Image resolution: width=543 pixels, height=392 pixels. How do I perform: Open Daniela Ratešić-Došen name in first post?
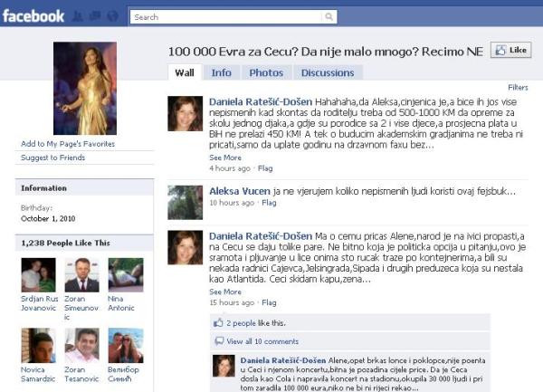click(261, 101)
